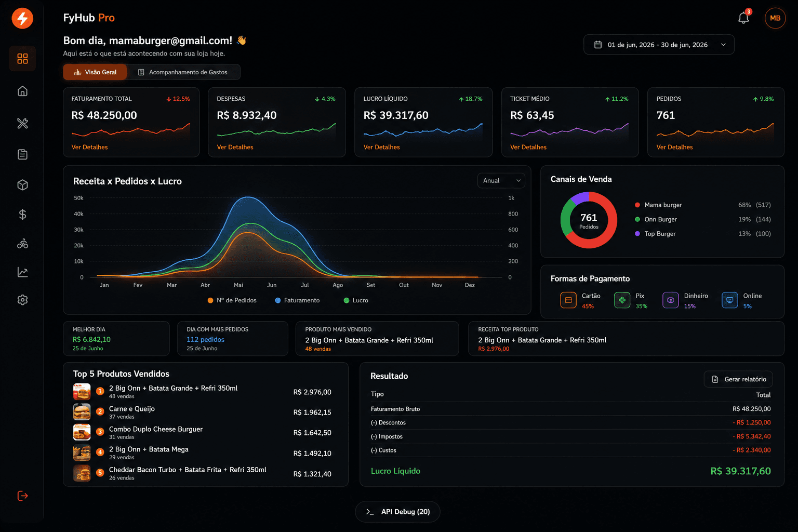Click 2 Big Onn + Batata Mega thumbnail
Screen dimensions: 798x532
(x=82, y=453)
